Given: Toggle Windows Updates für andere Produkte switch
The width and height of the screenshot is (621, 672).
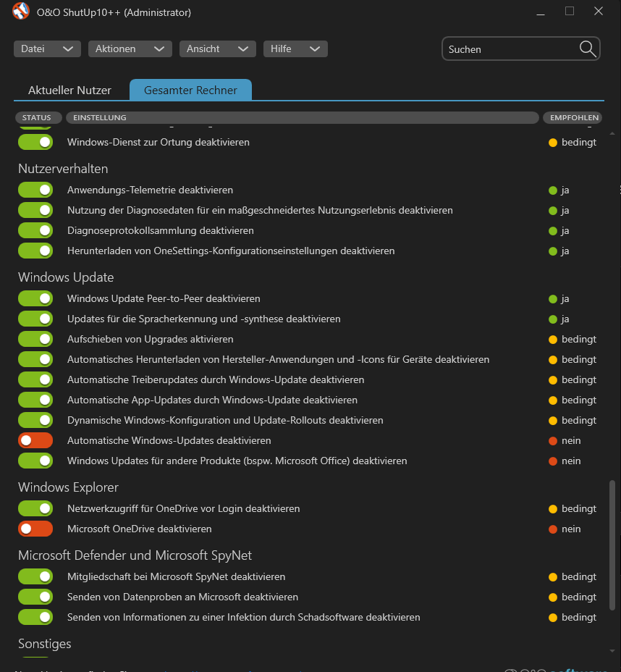Looking at the screenshot, I should [35, 461].
